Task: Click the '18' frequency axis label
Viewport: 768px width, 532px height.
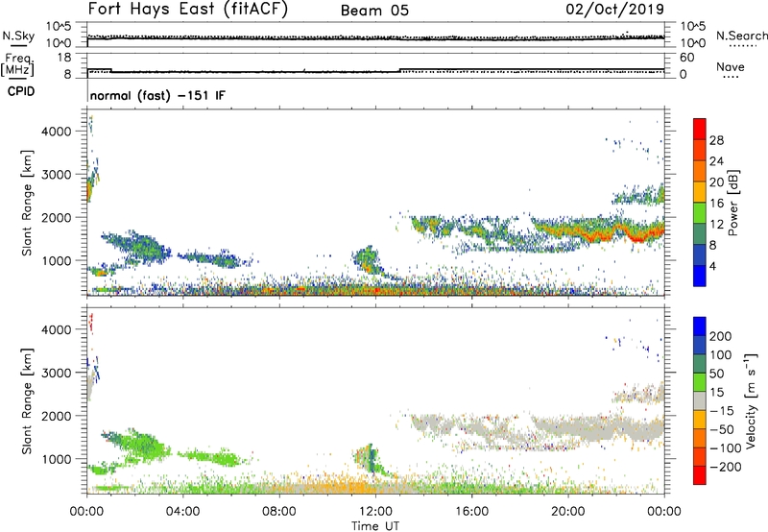Action: coord(64,58)
